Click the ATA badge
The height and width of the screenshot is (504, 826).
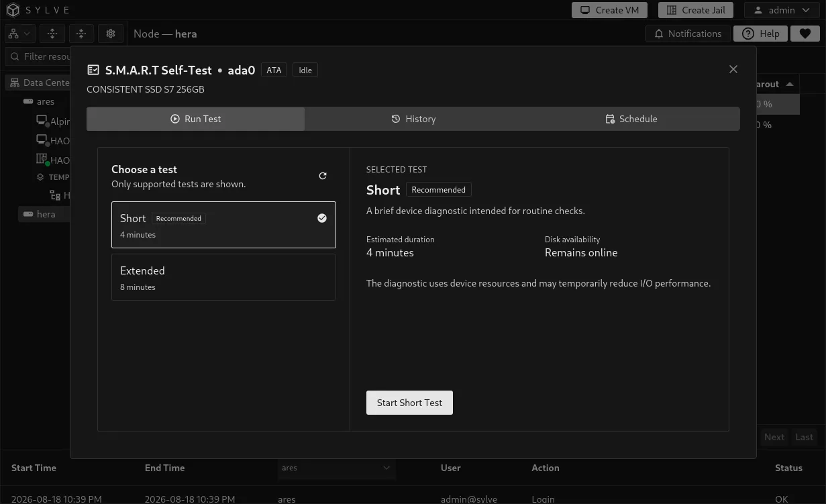(x=274, y=70)
